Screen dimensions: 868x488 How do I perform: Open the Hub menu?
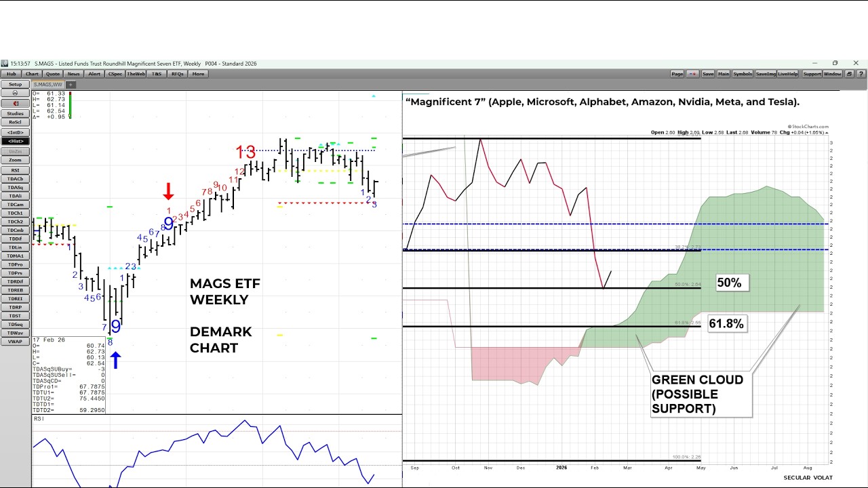click(12, 74)
